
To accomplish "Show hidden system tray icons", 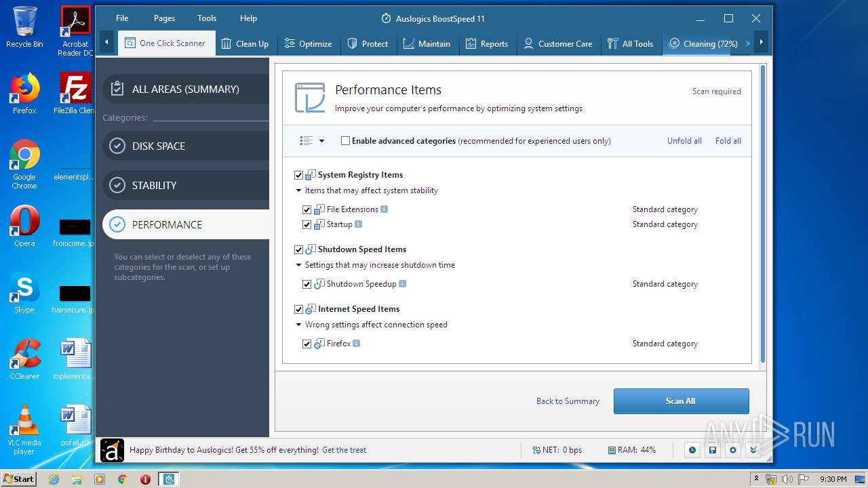I will [x=756, y=479].
